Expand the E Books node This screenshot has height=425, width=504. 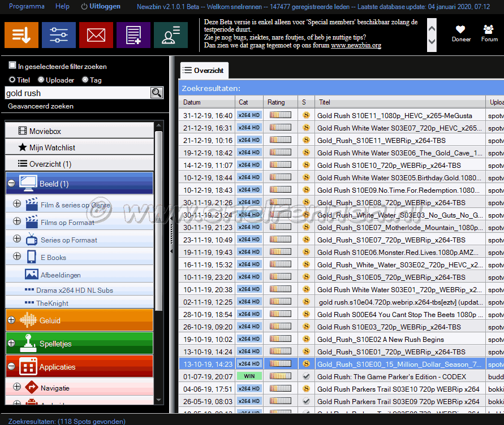(17, 256)
